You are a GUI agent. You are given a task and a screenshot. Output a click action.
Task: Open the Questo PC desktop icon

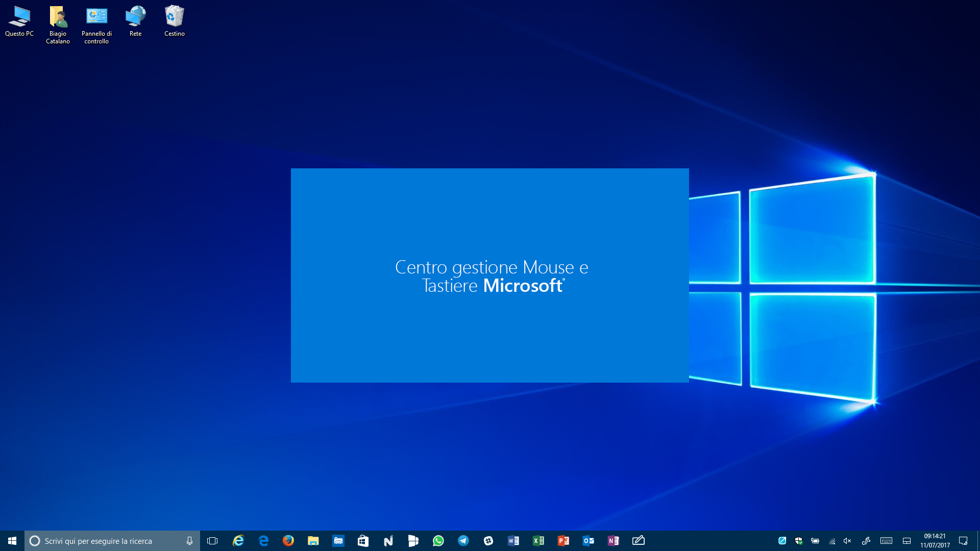pyautogui.click(x=19, y=21)
